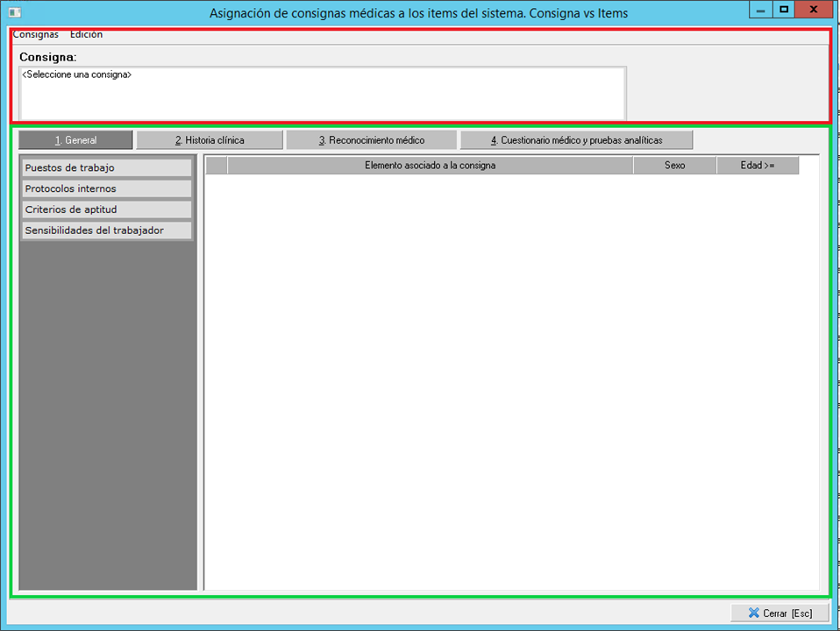The width and height of the screenshot is (840, 631).
Task: Switch to the 2. Historia clínica tab
Action: pos(210,140)
